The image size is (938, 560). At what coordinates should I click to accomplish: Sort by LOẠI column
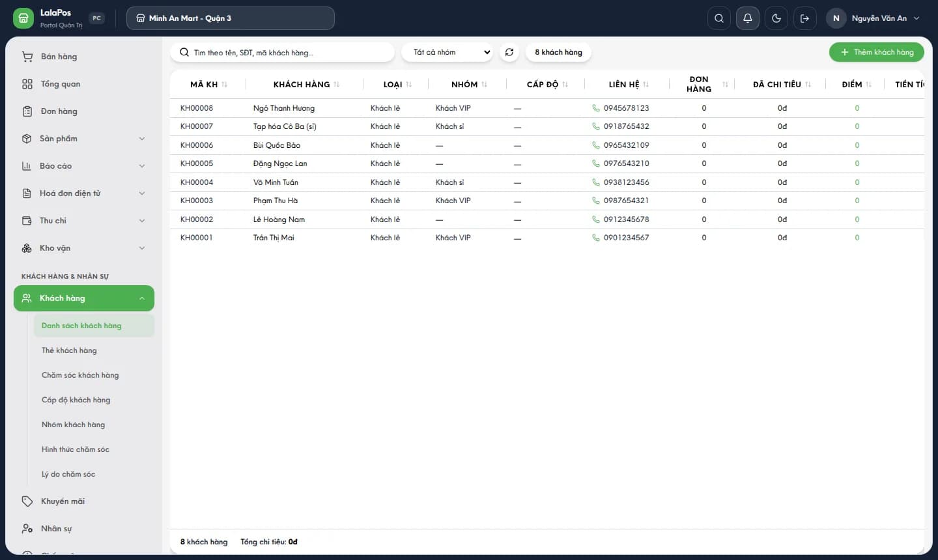[408, 85]
